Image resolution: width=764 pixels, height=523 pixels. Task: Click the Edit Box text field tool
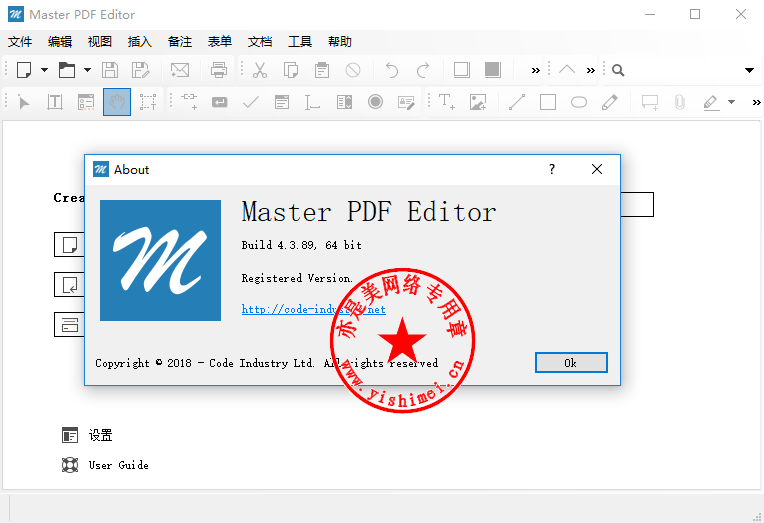312,102
